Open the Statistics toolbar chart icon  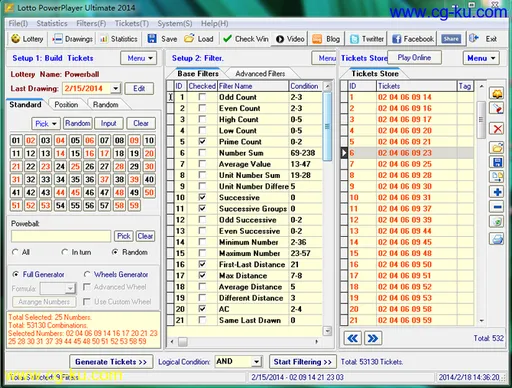104,39
